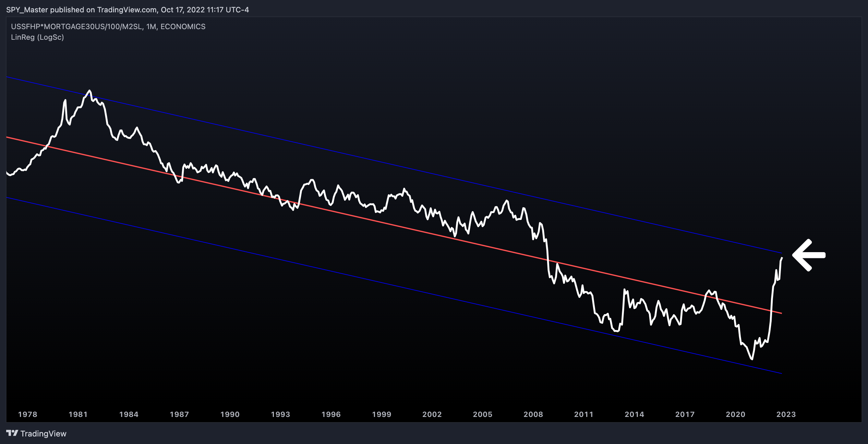Click the LinReg (LogSc) indicator label

(37, 37)
